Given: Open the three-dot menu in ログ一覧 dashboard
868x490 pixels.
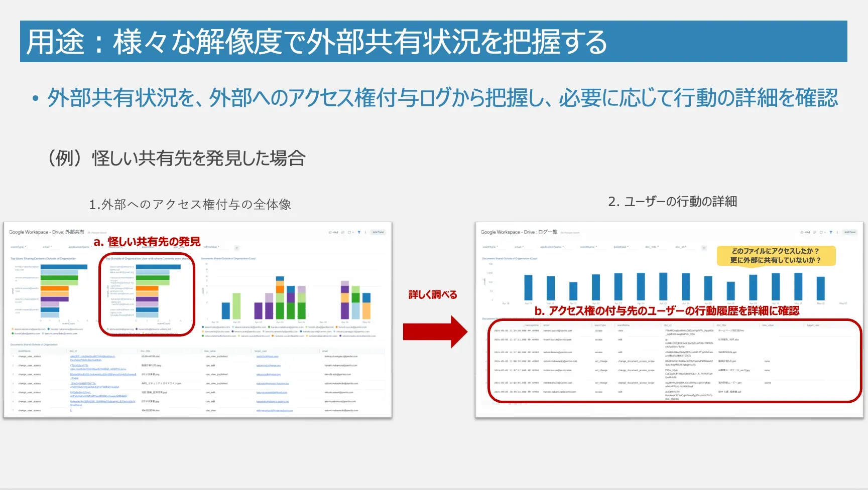Looking at the screenshot, I should click(837, 232).
